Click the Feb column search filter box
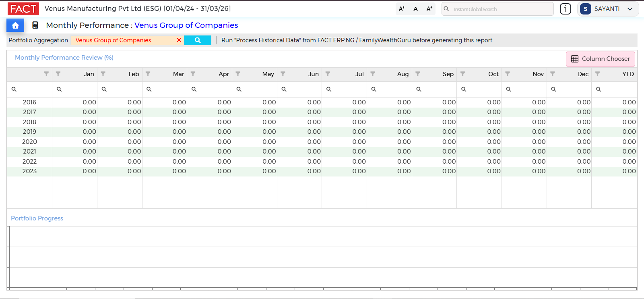Screen dimensions: 644x299 coord(120,89)
